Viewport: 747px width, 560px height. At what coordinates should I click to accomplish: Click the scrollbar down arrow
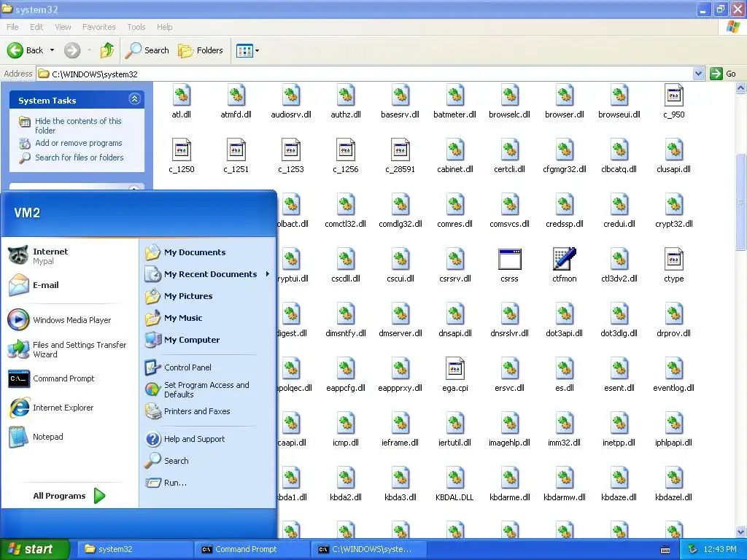tap(741, 532)
